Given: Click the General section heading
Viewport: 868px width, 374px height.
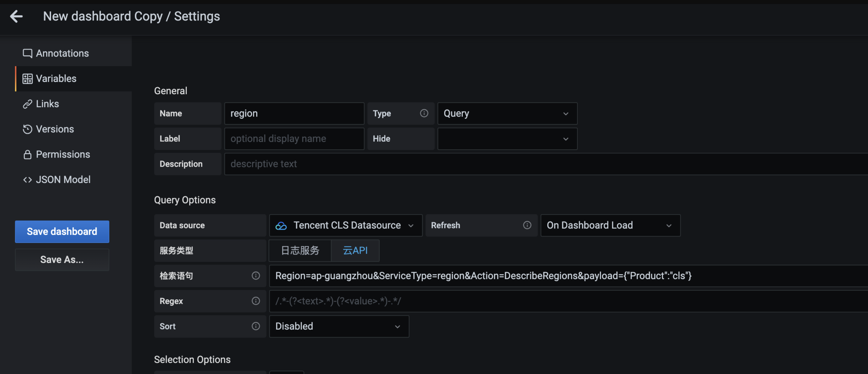Looking at the screenshot, I should (x=170, y=91).
